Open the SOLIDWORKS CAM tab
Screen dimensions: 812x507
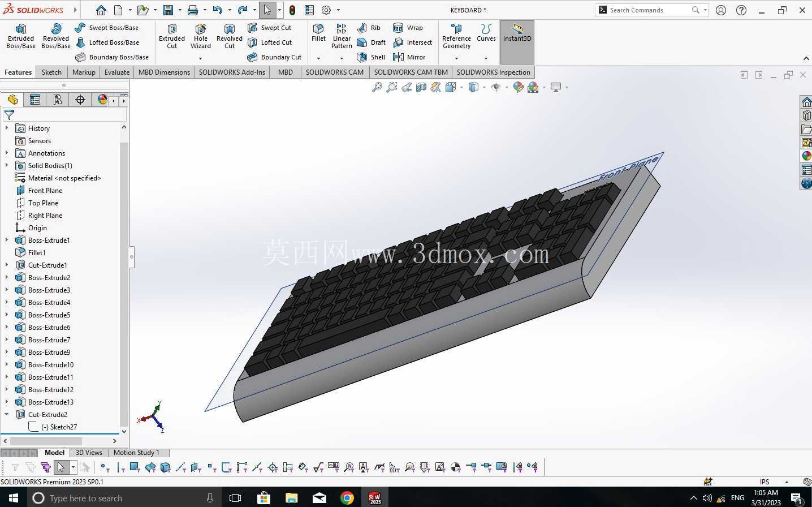point(335,72)
